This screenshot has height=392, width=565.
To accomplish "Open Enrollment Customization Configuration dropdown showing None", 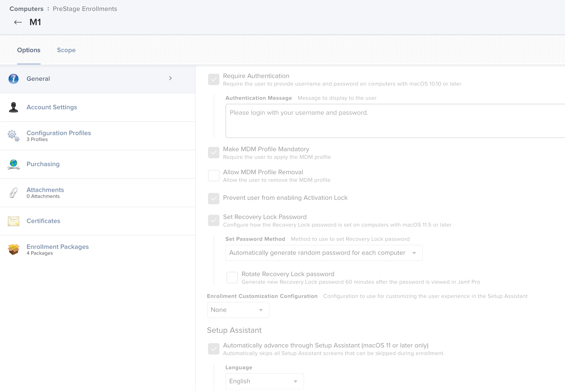I will [x=238, y=310].
